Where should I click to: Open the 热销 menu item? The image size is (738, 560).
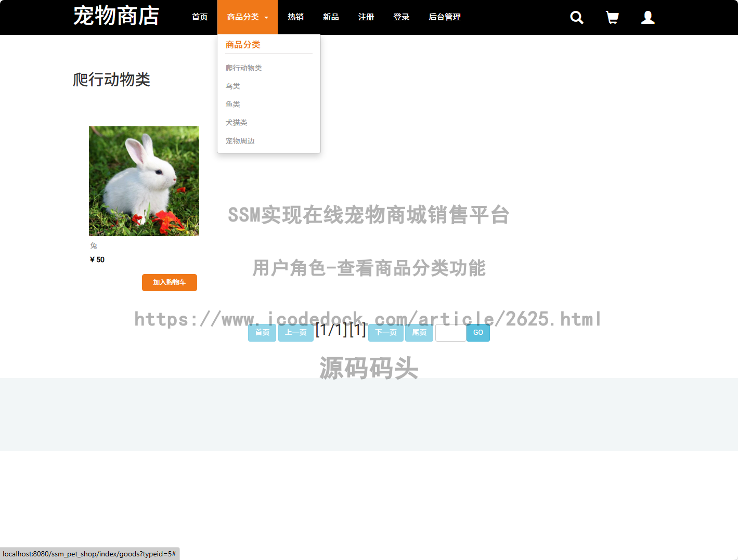click(295, 17)
